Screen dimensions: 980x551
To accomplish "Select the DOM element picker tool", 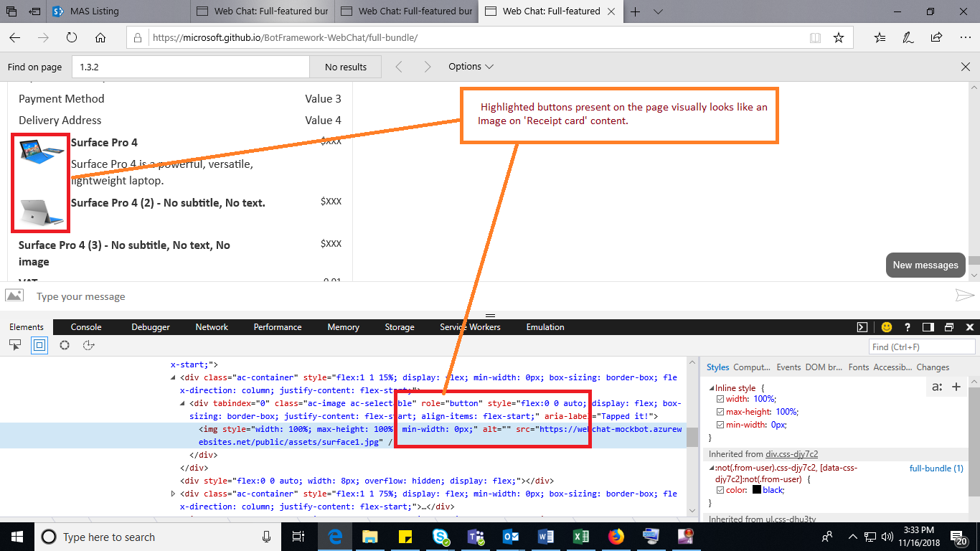I will (14, 345).
